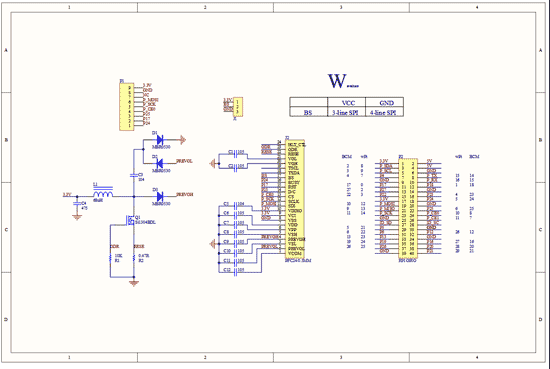Screen dimensions: 550x369
Task: Select capacitor C11 symbol
Action: pyautogui.click(x=235, y=262)
